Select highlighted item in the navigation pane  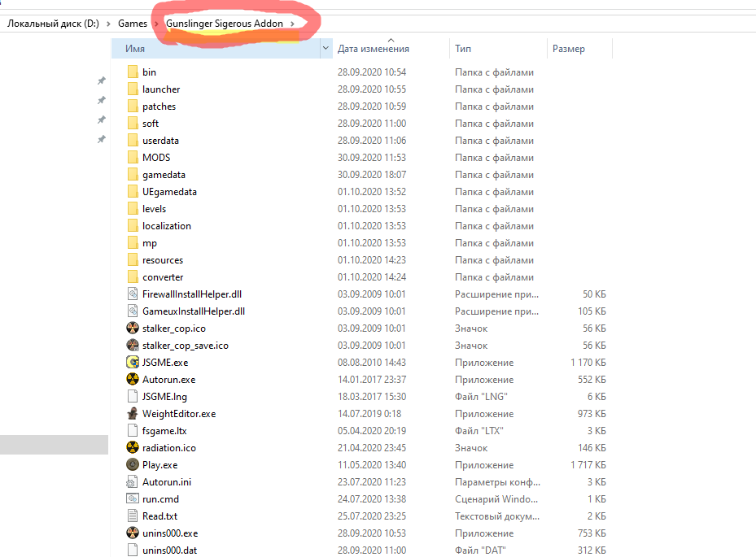click(x=54, y=445)
